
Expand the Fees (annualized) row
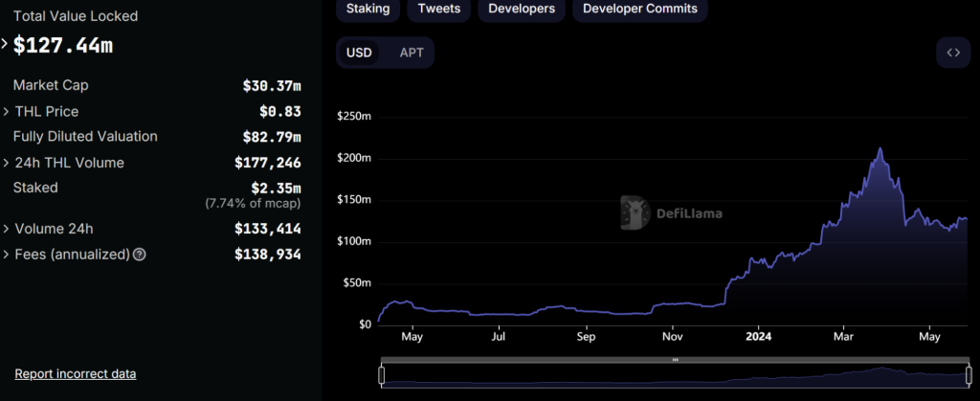pyautogui.click(x=5, y=255)
